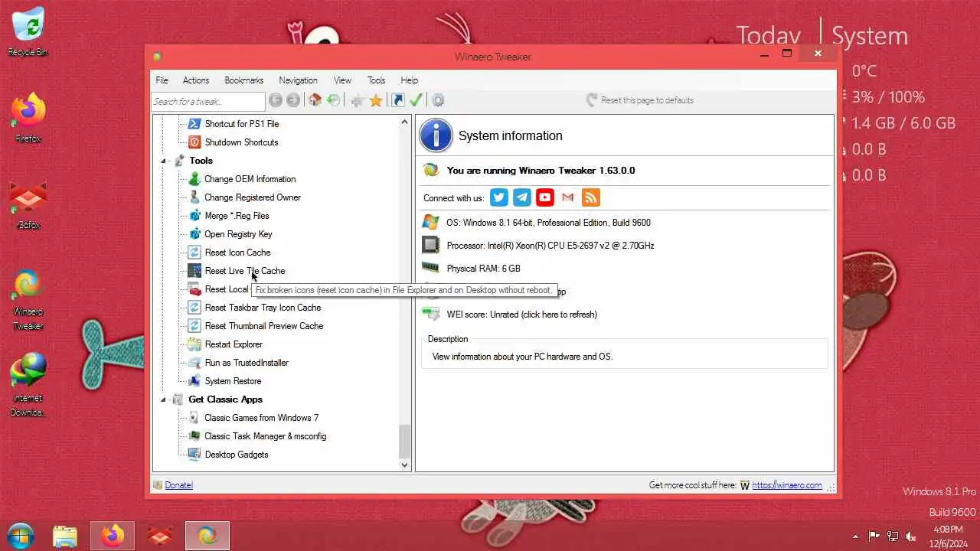Image resolution: width=980 pixels, height=551 pixels.
Task: Click the green globe toolbar icon
Action: click(x=333, y=100)
